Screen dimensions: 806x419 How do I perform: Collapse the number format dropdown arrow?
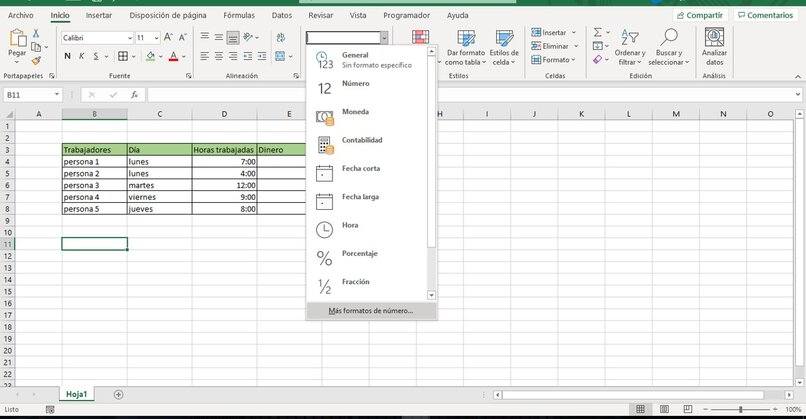pos(384,38)
